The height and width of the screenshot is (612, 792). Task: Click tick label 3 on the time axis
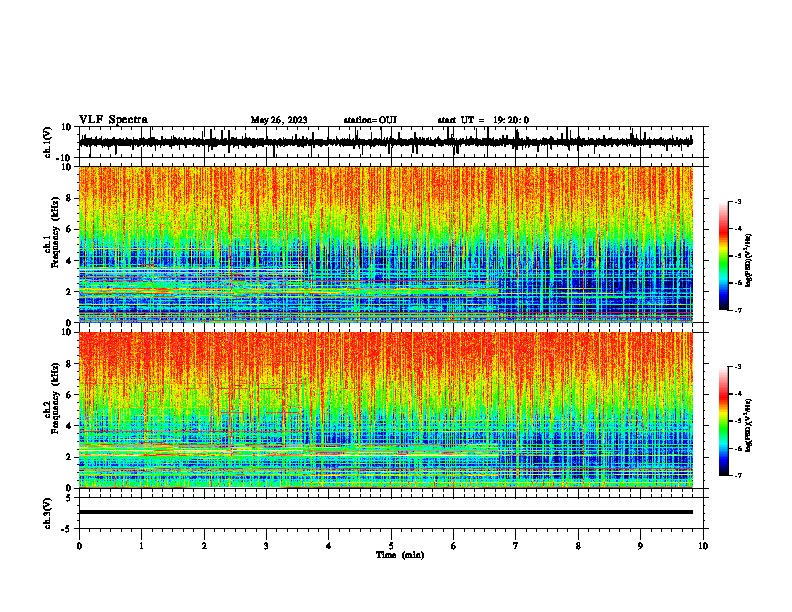[266, 546]
